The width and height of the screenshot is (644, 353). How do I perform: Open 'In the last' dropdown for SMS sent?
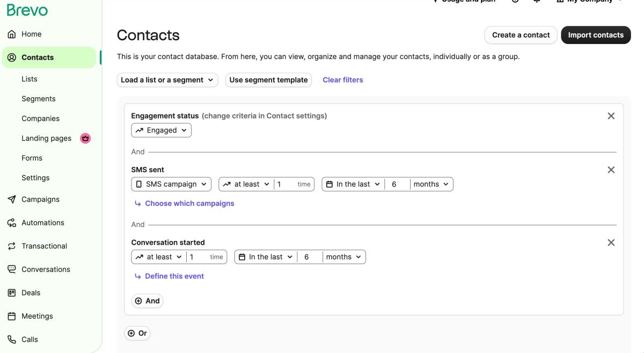tap(353, 184)
